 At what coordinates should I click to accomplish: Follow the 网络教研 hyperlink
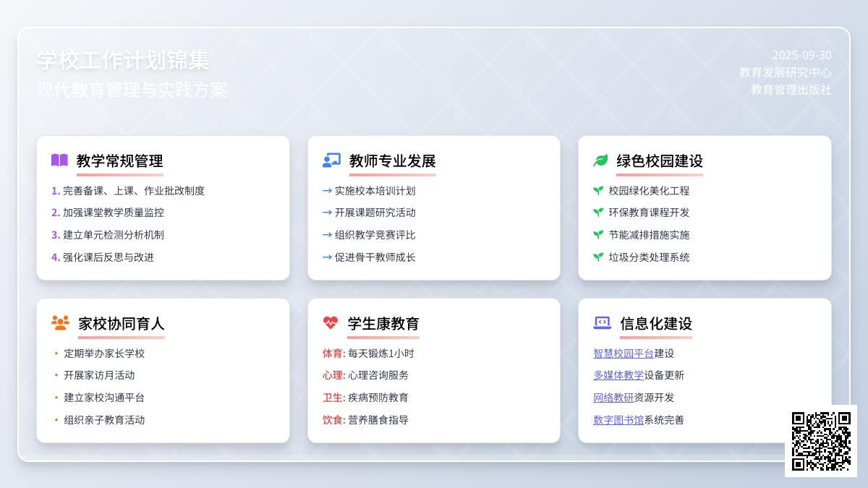[x=613, y=398]
